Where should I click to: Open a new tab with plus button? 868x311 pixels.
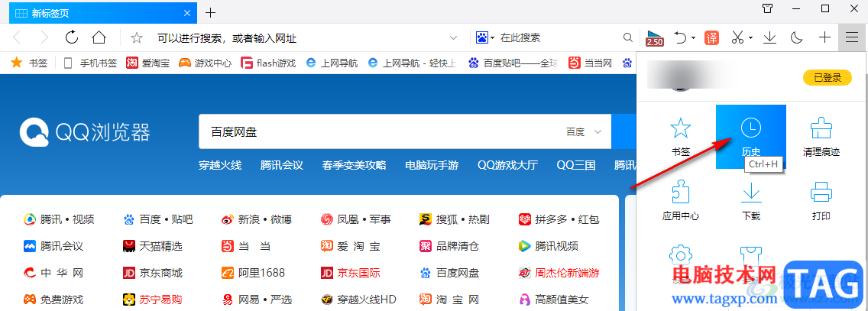pos(210,13)
